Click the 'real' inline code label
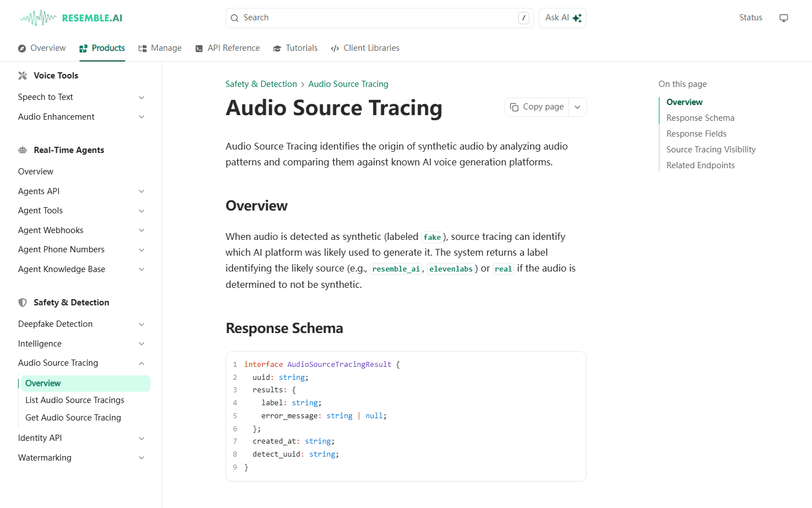This screenshot has width=812, height=508. [x=504, y=269]
